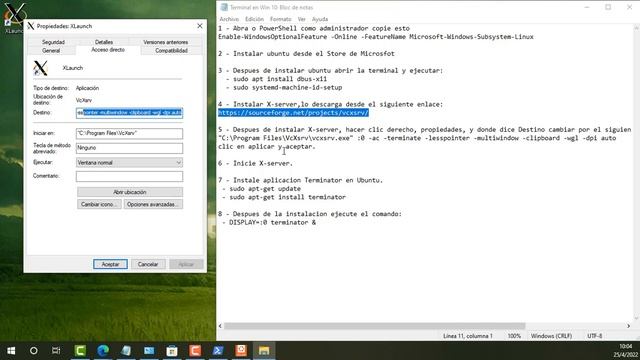Click the Comentario field
Screen dimensions: 640x360
pos(129,176)
